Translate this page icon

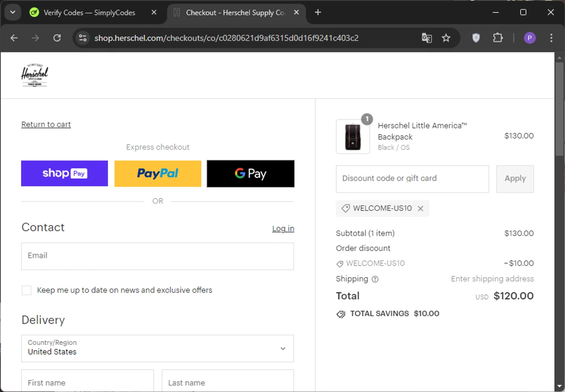427,38
